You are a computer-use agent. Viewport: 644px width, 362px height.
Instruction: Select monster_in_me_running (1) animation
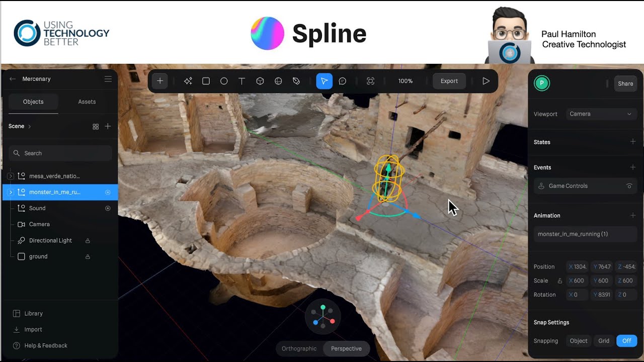[586, 234]
